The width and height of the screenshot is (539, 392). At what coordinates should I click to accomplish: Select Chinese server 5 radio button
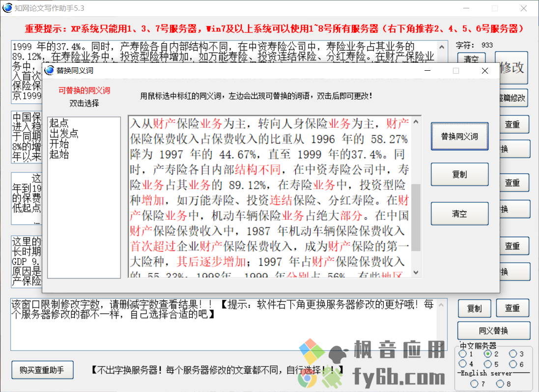pos(487,364)
